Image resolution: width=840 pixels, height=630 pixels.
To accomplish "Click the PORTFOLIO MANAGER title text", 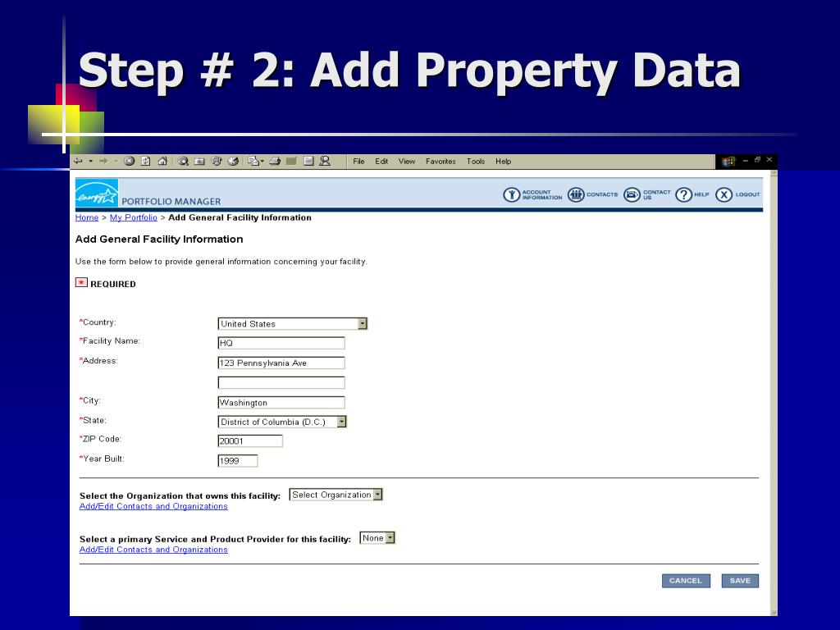I will coord(171,202).
